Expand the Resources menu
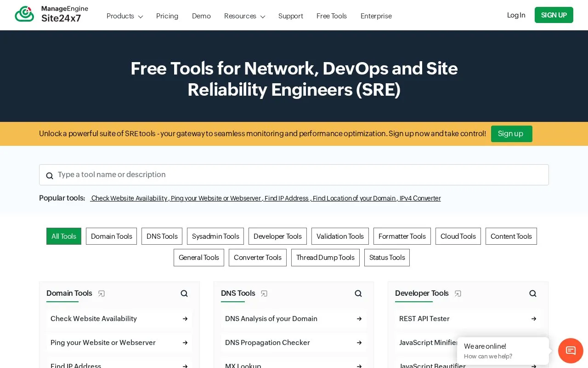 click(x=244, y=16)
